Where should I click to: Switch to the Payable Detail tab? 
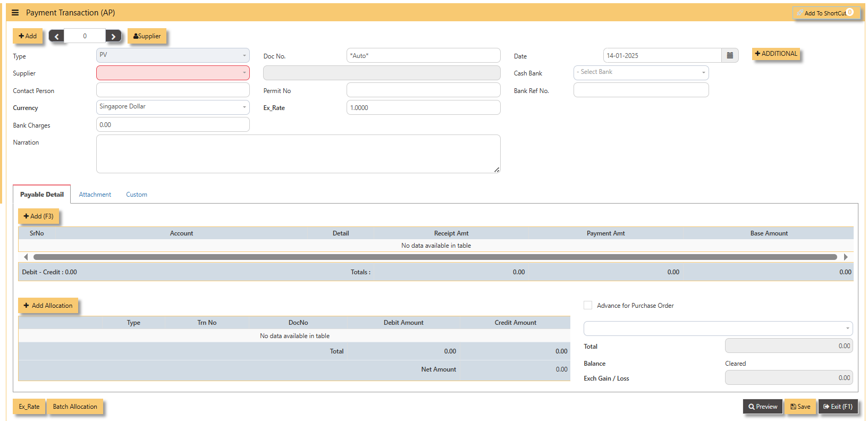[42, 195]
